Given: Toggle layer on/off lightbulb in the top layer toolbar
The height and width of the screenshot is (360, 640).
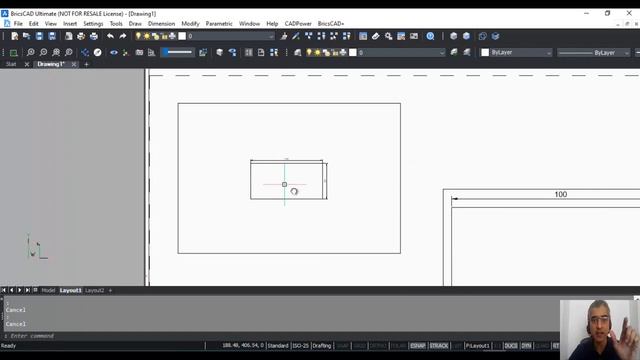Looking at the screenshot, I should click(138, 36).
